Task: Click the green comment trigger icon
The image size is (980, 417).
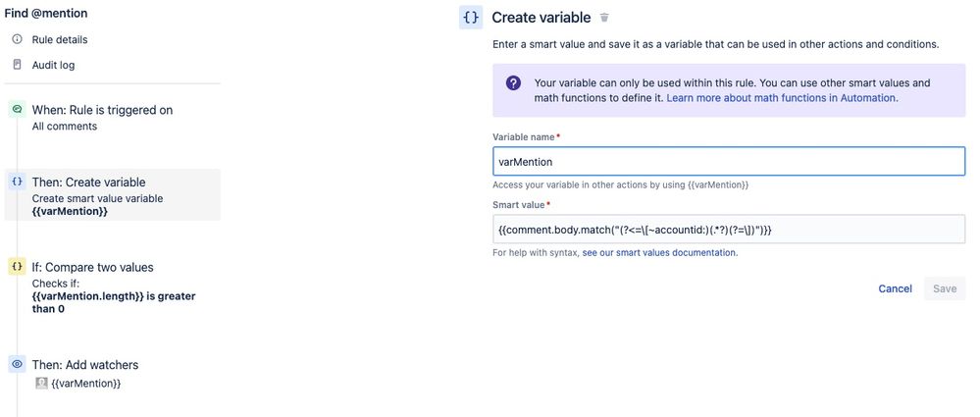Action: point(18,110)
